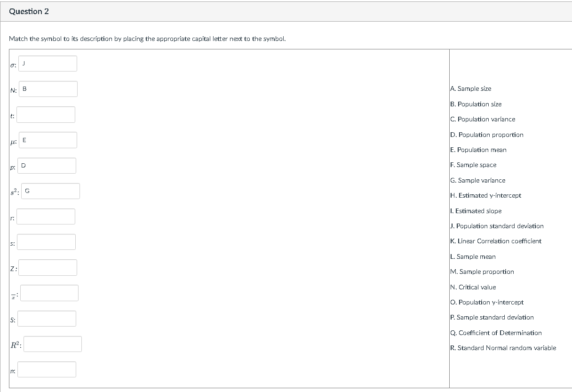Click the empty r input field

(46, 216)
